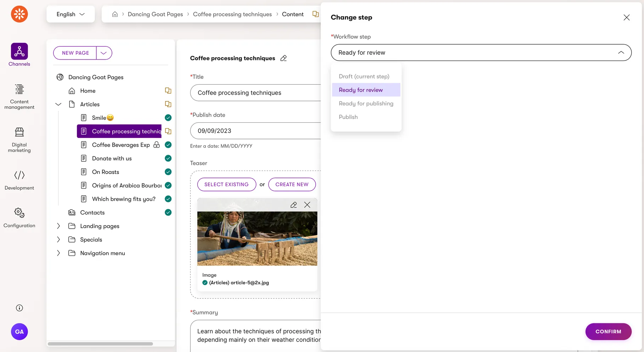
Task: Click the Title input field
Action: tap(255, 93)
